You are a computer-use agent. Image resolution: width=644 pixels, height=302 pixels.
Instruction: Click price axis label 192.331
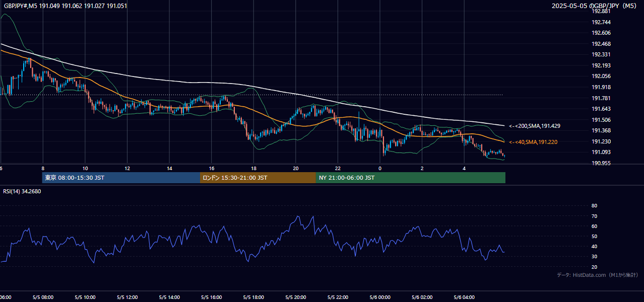click(x=602, y=54)
